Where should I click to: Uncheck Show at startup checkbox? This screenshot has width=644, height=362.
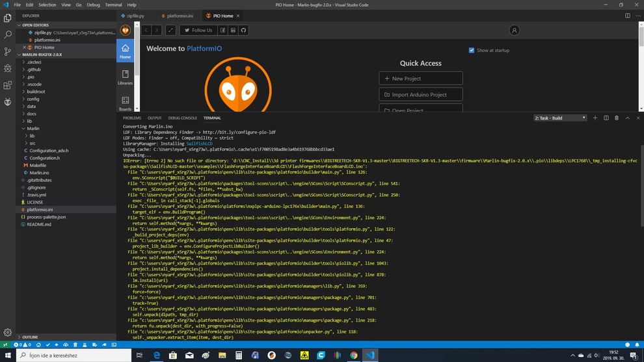pos(472,50)
